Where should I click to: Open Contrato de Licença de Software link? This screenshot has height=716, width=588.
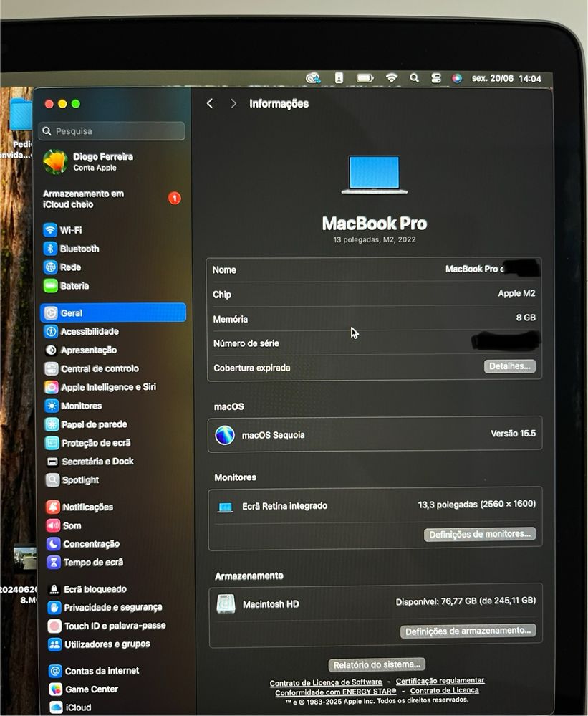pyautogui.click(x=326, y=682)
